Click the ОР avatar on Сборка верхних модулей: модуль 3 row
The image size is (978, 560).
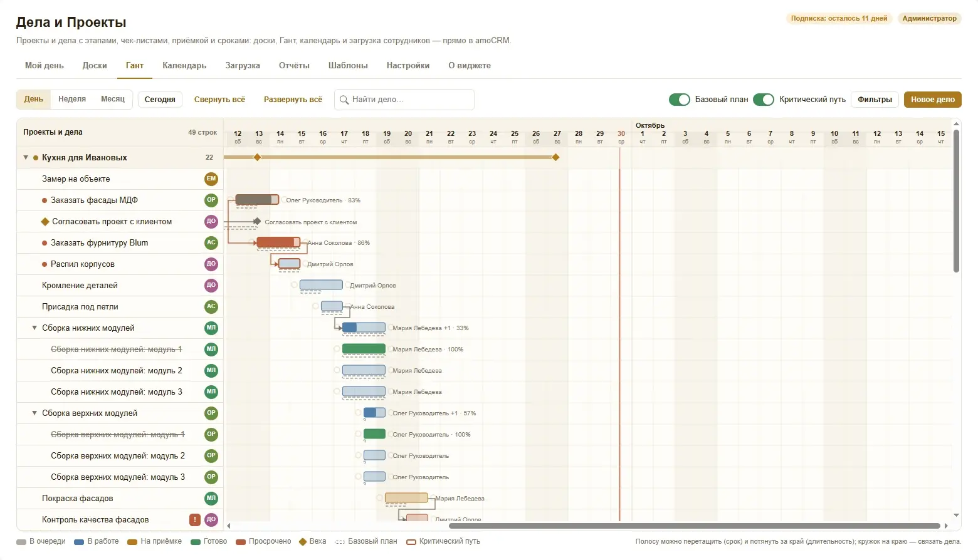pos(211,477)
